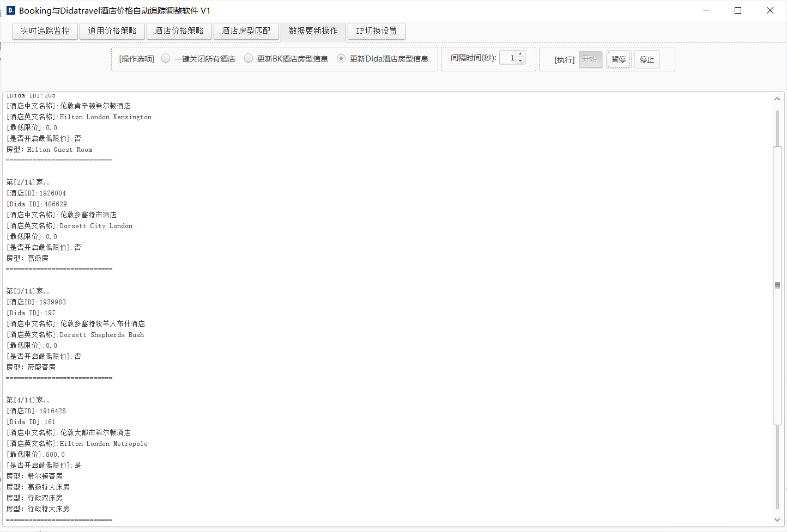The width and height of the screenshot is (787, 532).
Task: Minimize the Booking Didatravel window
Action: tap(706, 10)
